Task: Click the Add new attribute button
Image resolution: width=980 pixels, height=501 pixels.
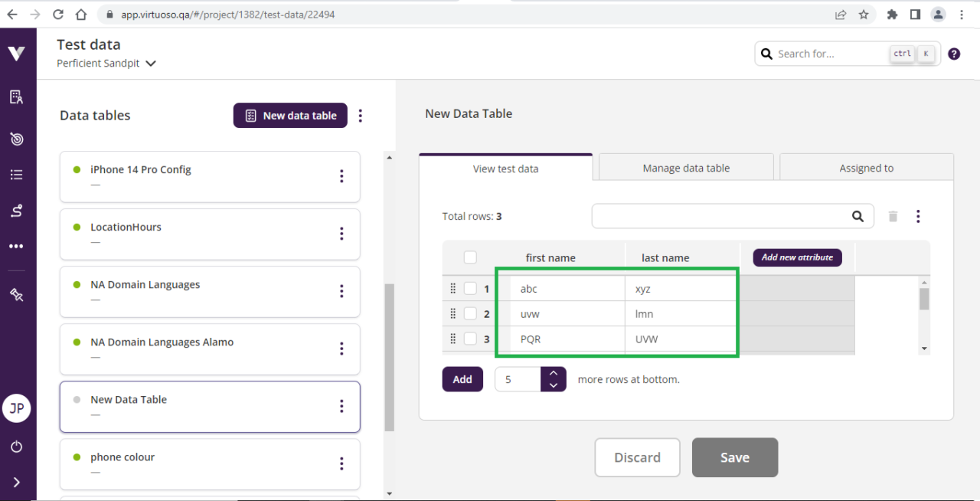Action: (x=797, y=257)
